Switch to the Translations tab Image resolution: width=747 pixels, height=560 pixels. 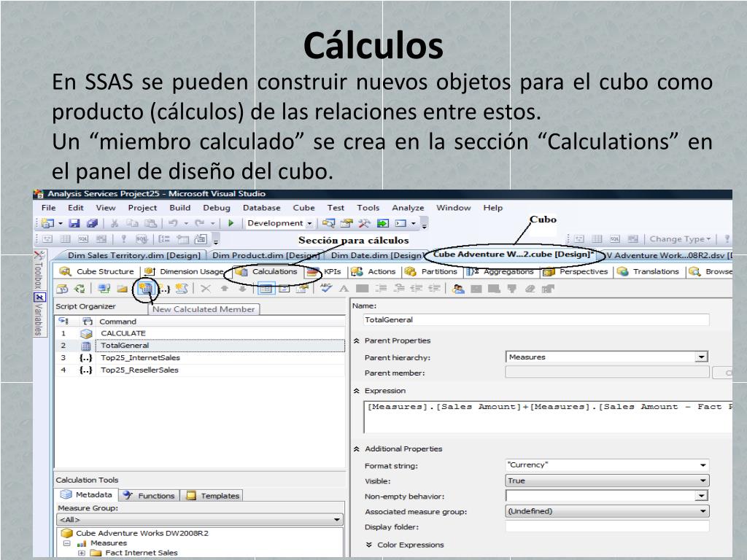(x=648, y=271)
